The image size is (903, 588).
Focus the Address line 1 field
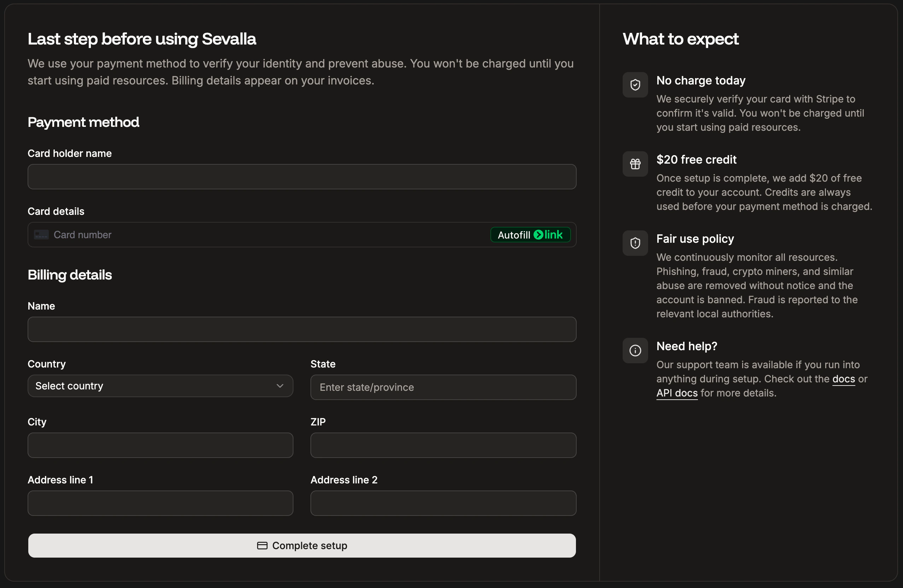(x=160, y=503)
